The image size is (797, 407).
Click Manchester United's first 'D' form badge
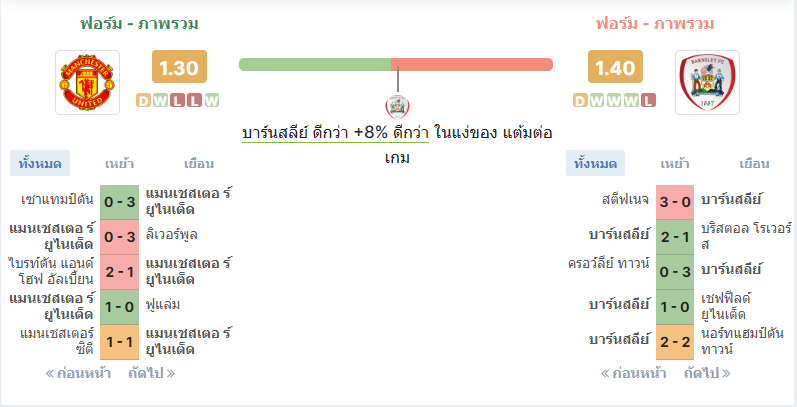144,101
